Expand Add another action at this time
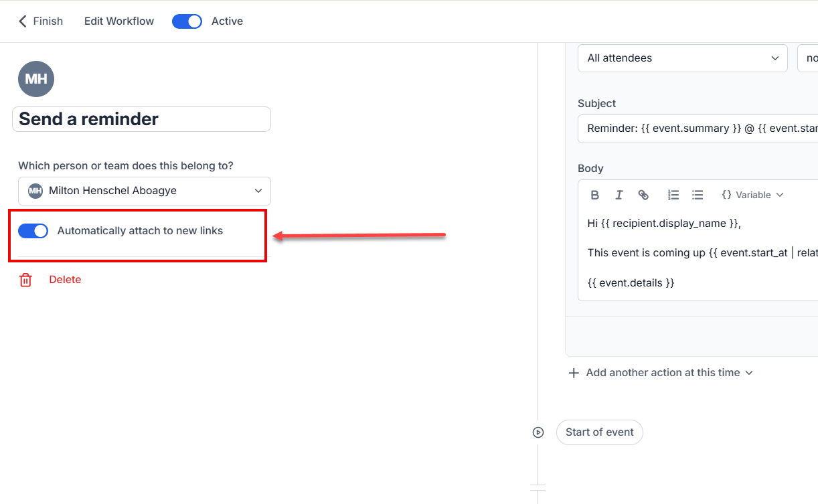The image size is (818, 504). coord(661,372)
